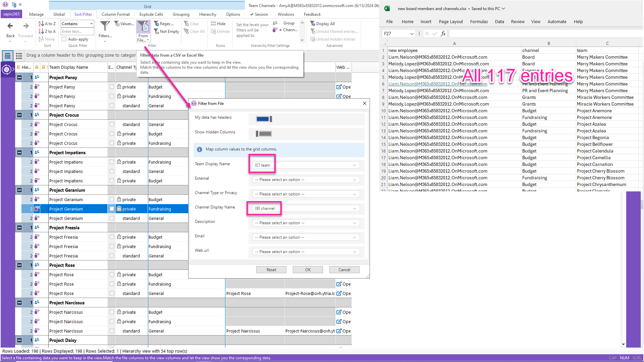Unload hidden entries
Image resolution: width=644 pixels, height=362 pixels.
tap(333, 39)
